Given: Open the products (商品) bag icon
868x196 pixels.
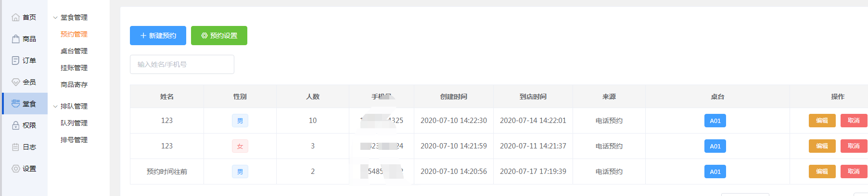Looking at the screenshot, I should 16,39.
